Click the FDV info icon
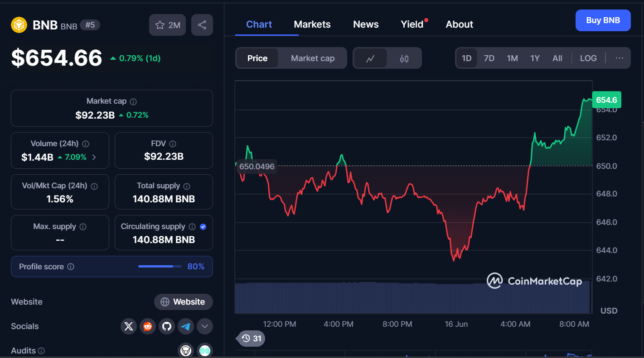The width and height of the screenshot is (644, 358). pyautogui.click(x=173, y=144)
